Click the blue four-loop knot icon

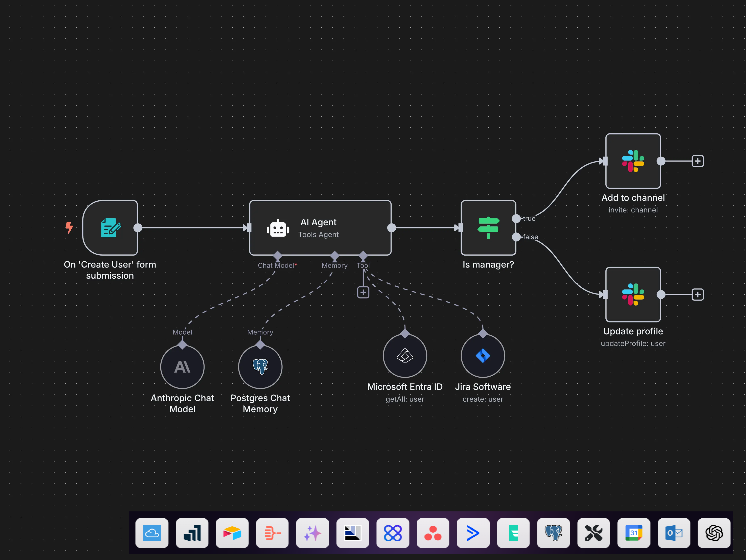393,533
